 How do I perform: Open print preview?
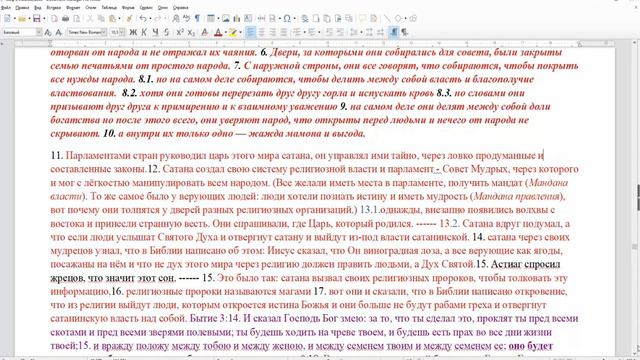point(76,18)
